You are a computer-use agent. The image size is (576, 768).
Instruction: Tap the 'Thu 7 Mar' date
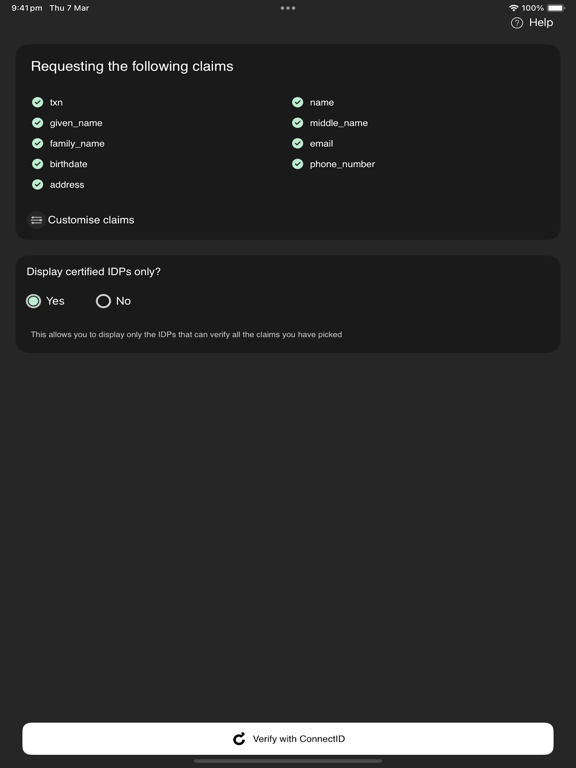pyautogui.click(x=69, y=8)
